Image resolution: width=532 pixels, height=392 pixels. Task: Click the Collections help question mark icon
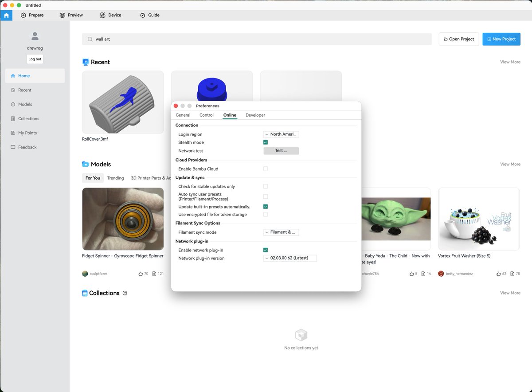tap(125, 293)
